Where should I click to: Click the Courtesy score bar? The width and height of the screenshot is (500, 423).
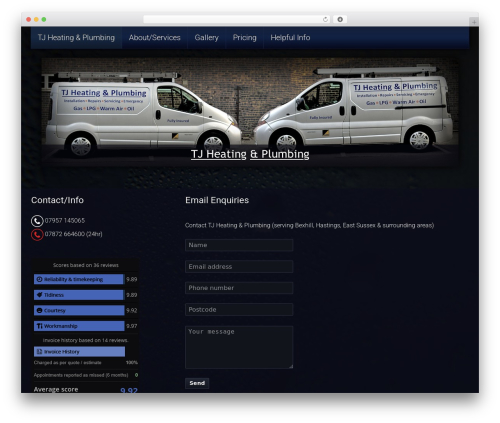[x=79, y=310]
